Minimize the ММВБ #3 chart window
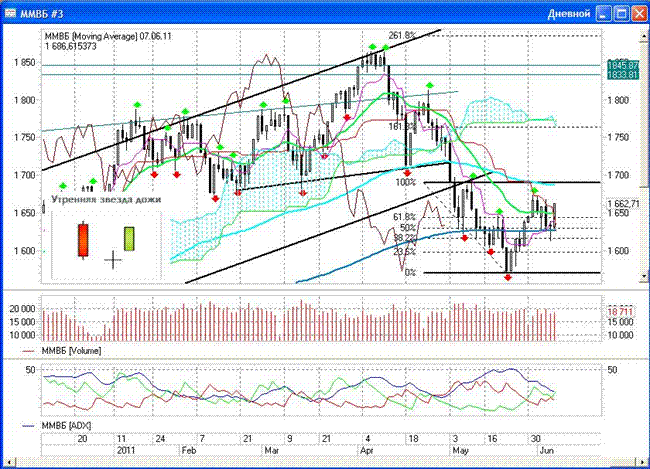 tap(604, 13)
